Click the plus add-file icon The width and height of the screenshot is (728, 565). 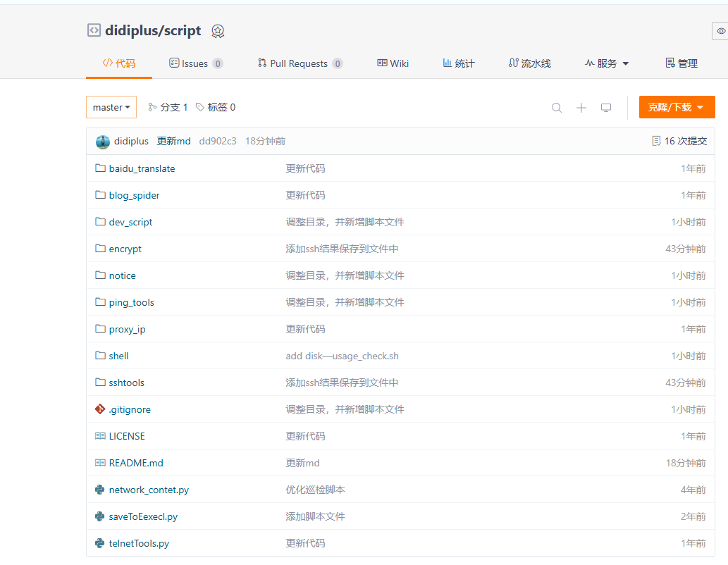(581, 108)
